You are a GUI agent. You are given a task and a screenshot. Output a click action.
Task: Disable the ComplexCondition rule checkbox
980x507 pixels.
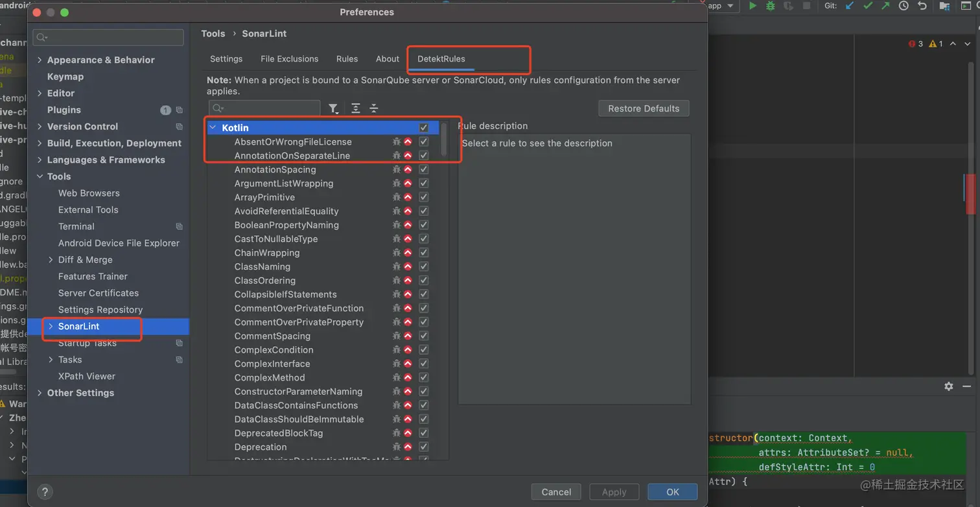click(x=424, y=349)
